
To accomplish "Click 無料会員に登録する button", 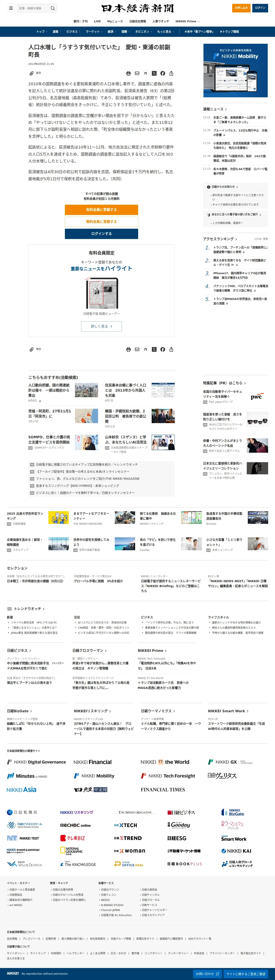I will tap(102, 221).
